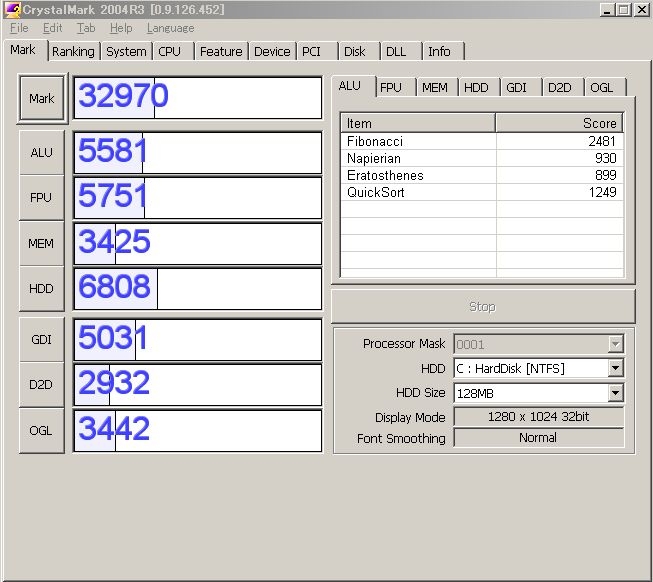Open the System tab
653x582 pixels.
[126, 51]
